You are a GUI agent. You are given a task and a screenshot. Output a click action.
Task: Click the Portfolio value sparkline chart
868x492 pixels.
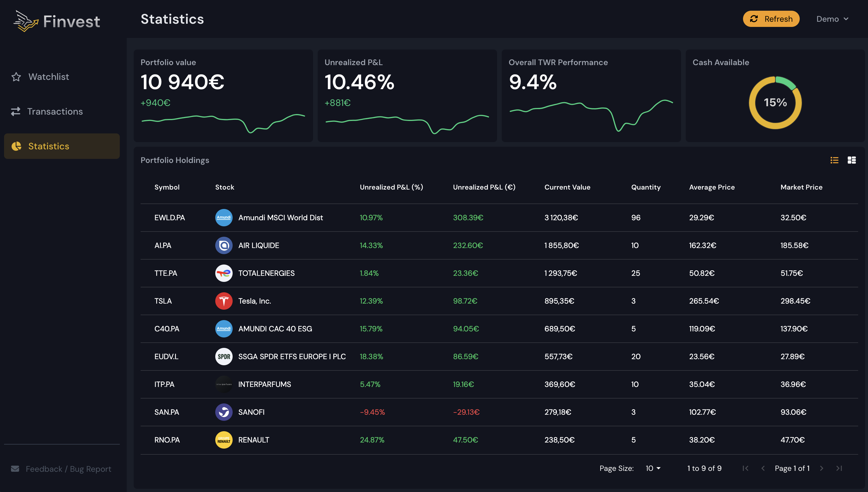[x=223, y=124]
